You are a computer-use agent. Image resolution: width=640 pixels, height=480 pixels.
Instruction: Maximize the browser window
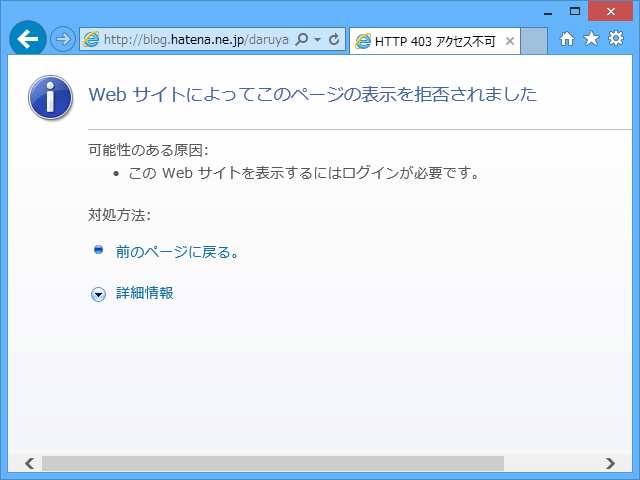point(575,12)
